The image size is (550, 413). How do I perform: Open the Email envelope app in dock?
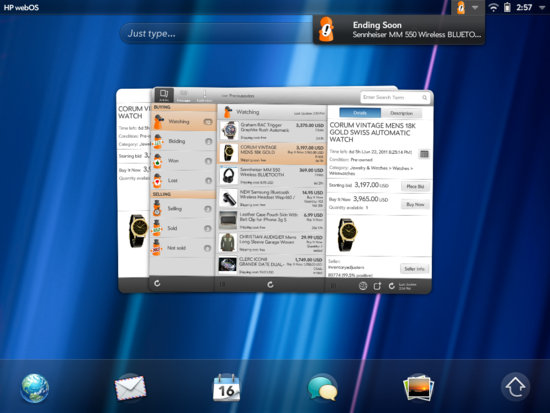pos(130,388)
